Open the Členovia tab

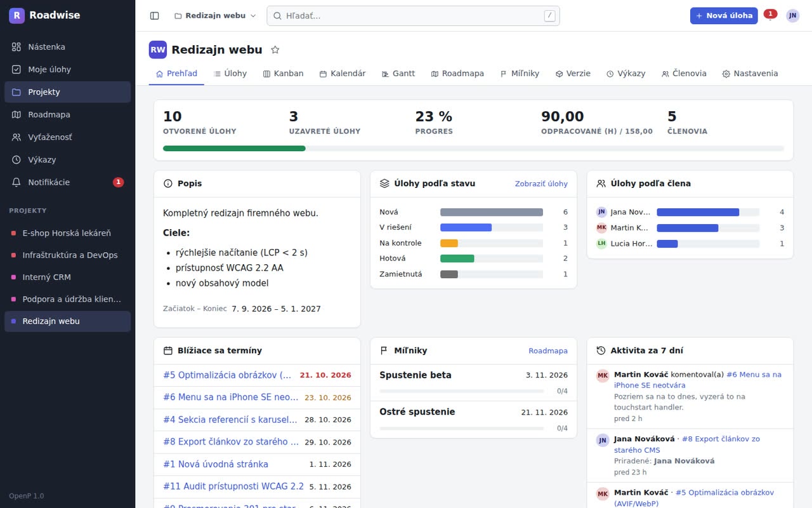pyautogui.click(x=684, y=74)
